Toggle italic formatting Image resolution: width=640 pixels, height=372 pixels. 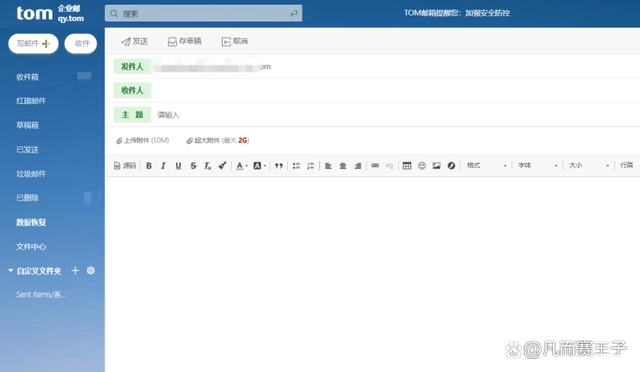(163, 165)
